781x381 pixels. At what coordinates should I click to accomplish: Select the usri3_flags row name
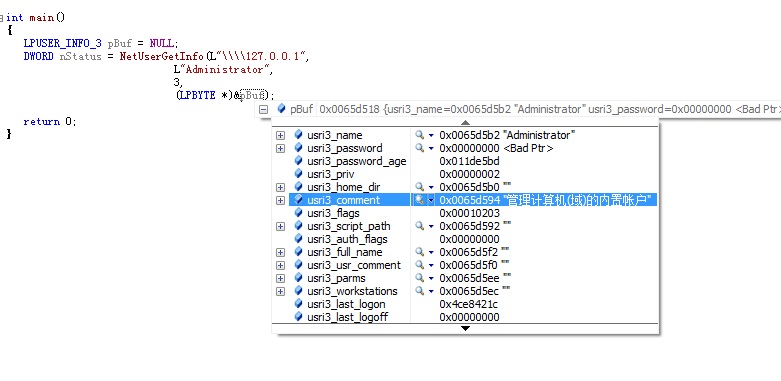pos(333,213)
